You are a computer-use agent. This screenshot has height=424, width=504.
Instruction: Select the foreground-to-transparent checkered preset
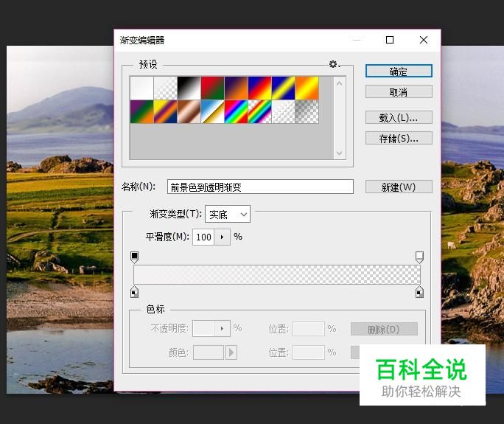pos(166,88)
